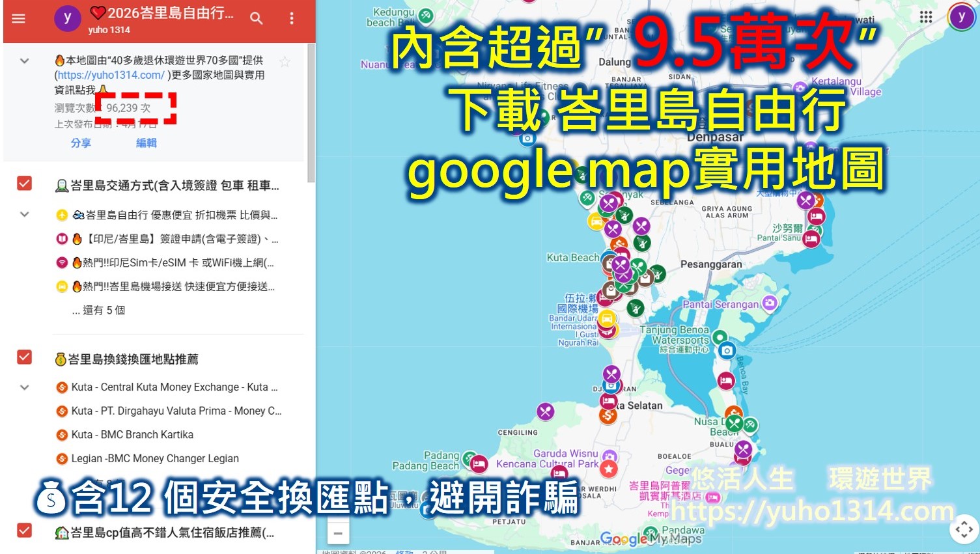This screenshot has width=980, height=554.
Task: Open 【印尼/峇里島】簽證申請 list item
Action: [x=168, y=239]
